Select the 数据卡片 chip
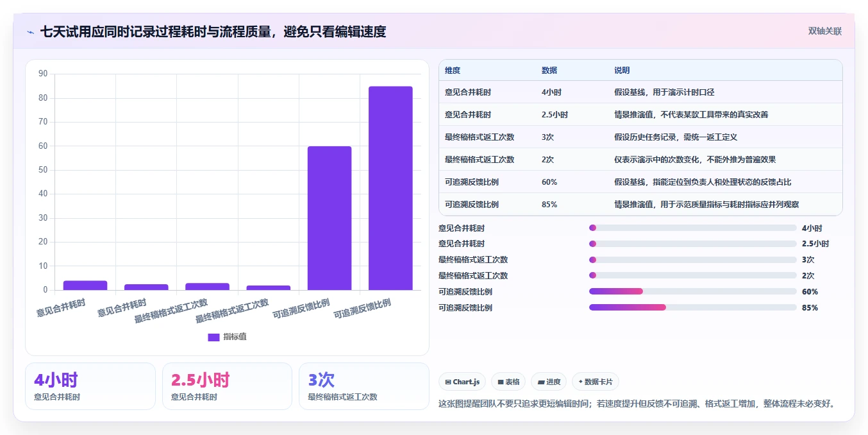Screen dimensions: 868x435 pyautogui.click(x=595, y=382)
